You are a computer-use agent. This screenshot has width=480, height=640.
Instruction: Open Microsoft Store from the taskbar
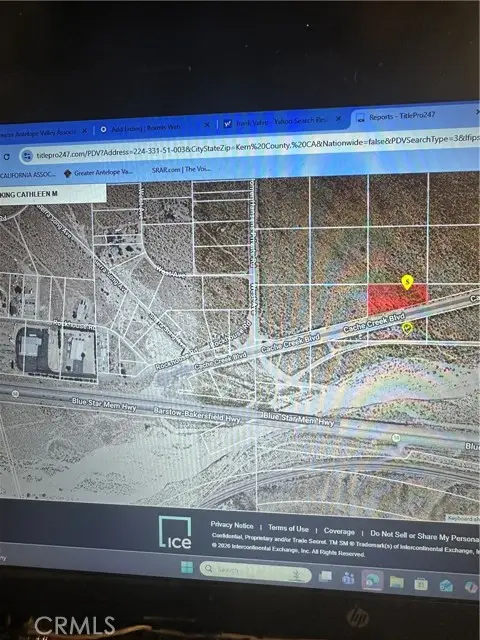(421, 584)
